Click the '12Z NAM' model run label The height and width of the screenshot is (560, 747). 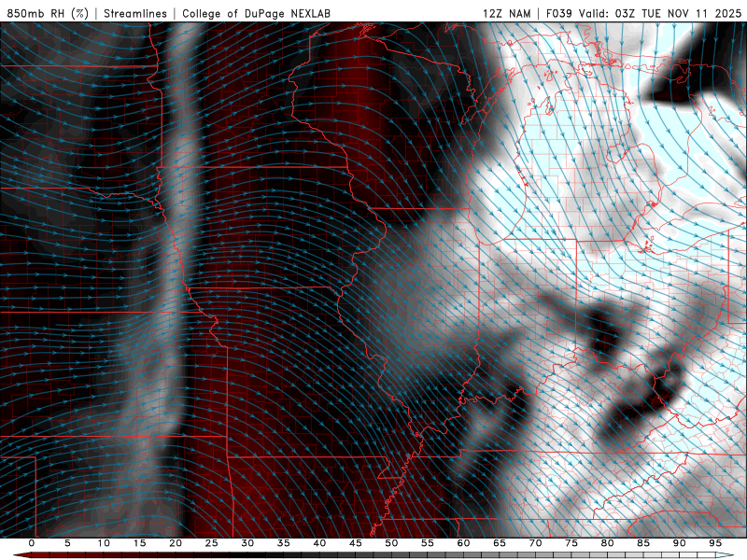point(506,13)
